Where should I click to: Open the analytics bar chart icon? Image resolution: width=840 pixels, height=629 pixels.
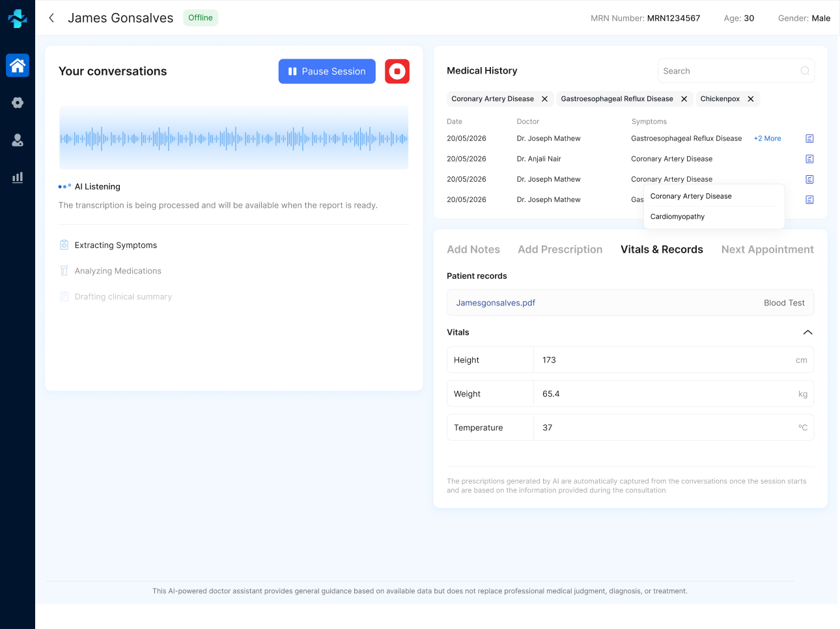click(x=18, y=177)
